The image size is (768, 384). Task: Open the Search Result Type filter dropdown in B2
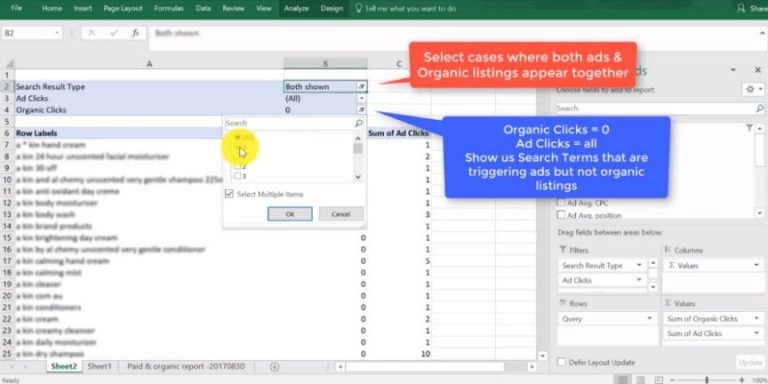tap(362, 87)
